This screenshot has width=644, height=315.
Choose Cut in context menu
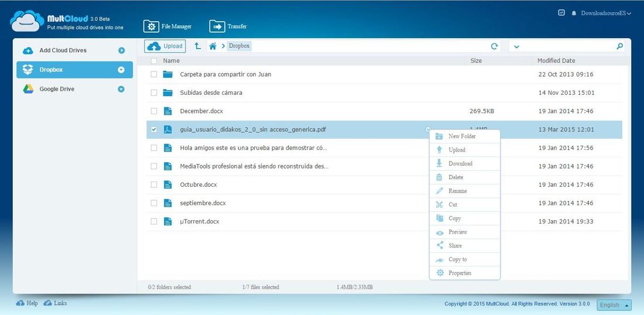464,204
